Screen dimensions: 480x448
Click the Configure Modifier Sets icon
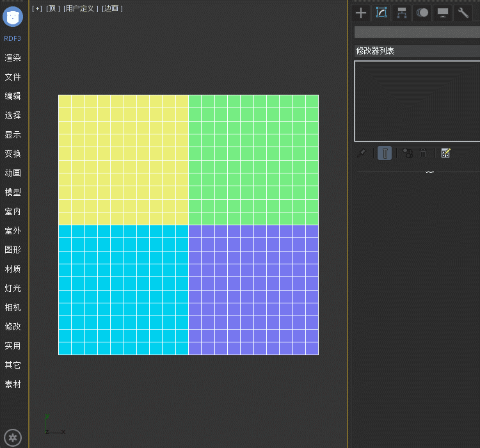446,153
